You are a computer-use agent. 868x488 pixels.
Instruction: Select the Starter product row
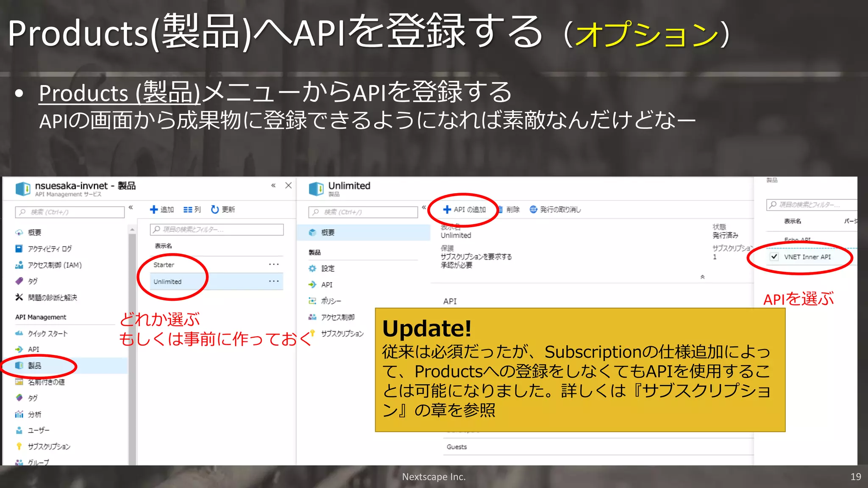(x=216, y=265)
